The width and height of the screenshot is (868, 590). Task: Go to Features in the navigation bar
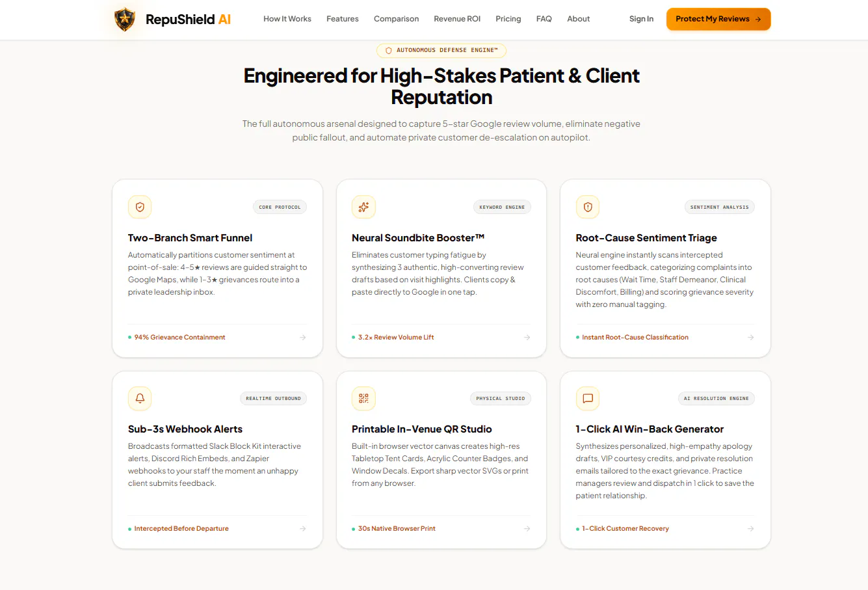pos(343,19)
